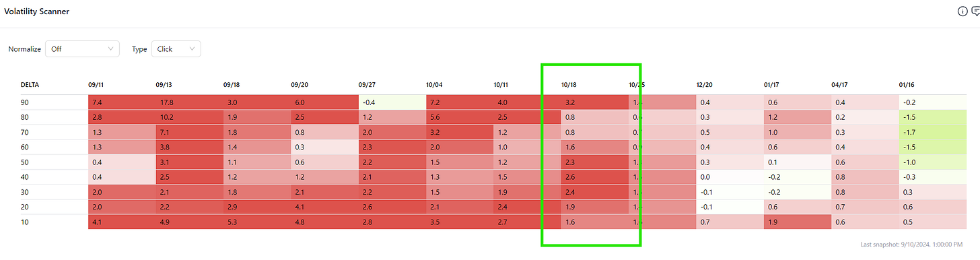The image size is (980, 260).
Task: Click the 2.7 cell under 10/11
Action: click(x=528, y=222)
